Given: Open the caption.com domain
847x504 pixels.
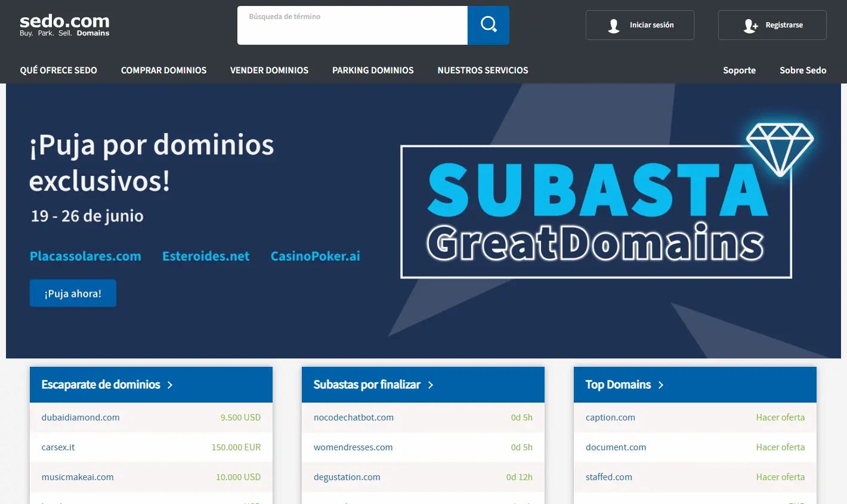Looking at the screenshot, I should pos(610,418).
